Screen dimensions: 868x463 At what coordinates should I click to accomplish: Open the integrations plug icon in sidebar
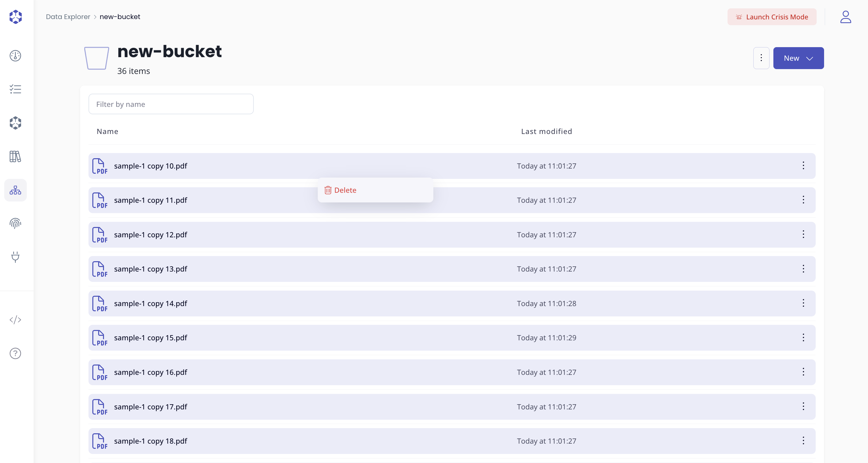tap(15, 257)
